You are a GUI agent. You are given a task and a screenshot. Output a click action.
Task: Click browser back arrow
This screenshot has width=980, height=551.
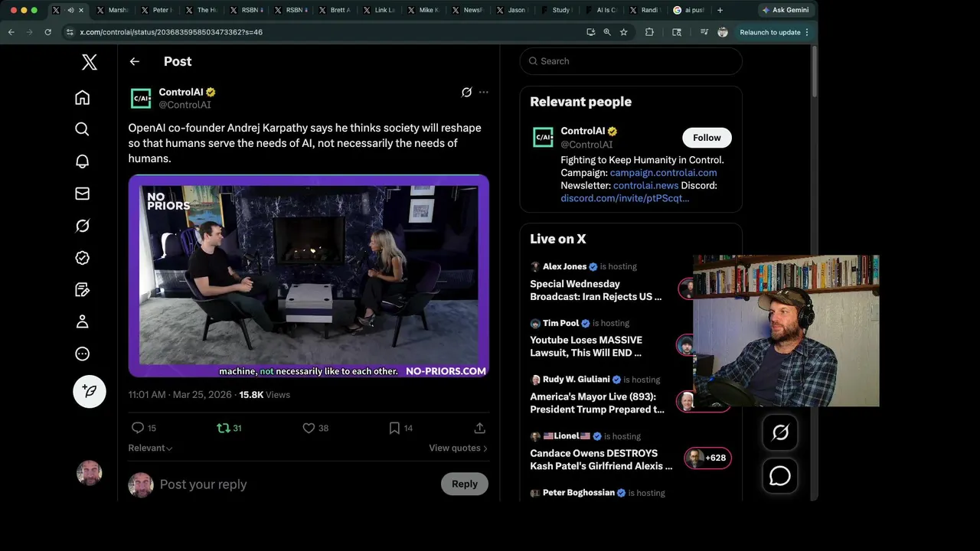11,32
